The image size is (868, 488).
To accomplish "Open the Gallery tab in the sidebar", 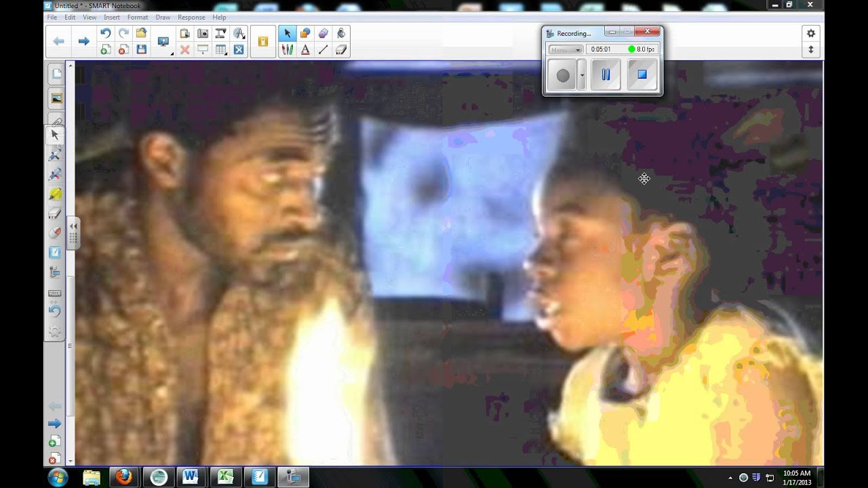I will (56, 98).
